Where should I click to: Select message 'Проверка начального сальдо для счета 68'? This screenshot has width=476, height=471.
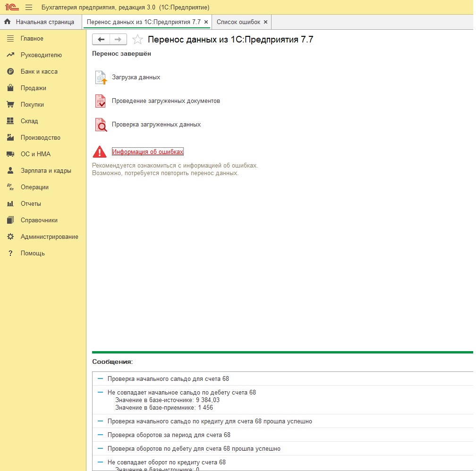pos(282,379)
